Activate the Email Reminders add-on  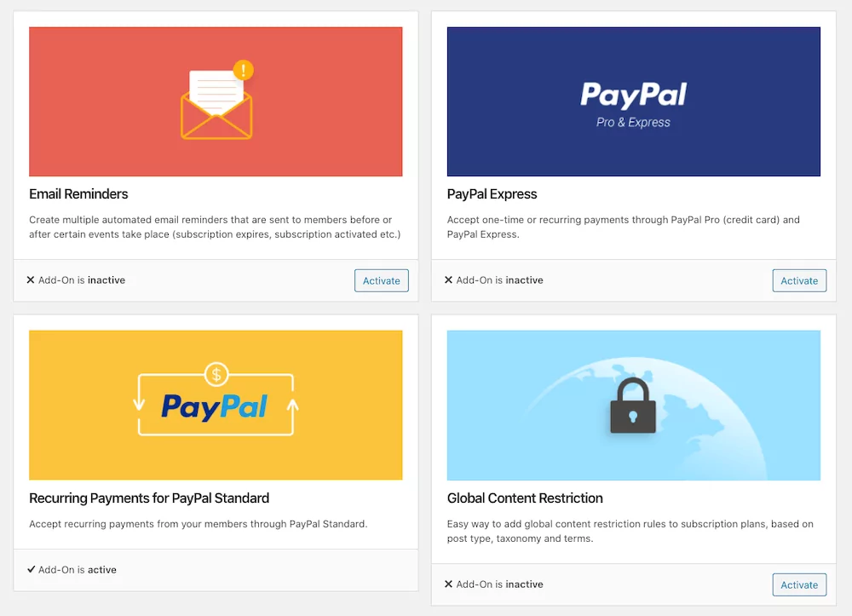[382, 281]
